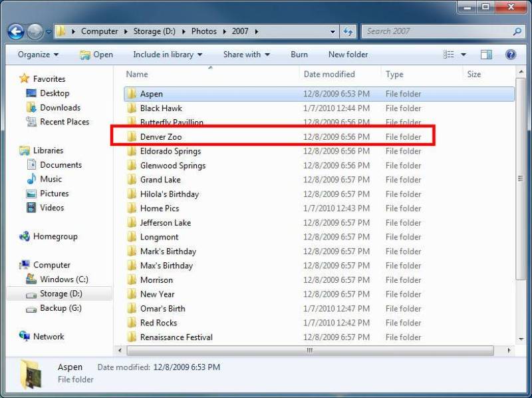Click the Back navigation arrow button
Viewport: 532px width, 398px height.
click(16, 31)
